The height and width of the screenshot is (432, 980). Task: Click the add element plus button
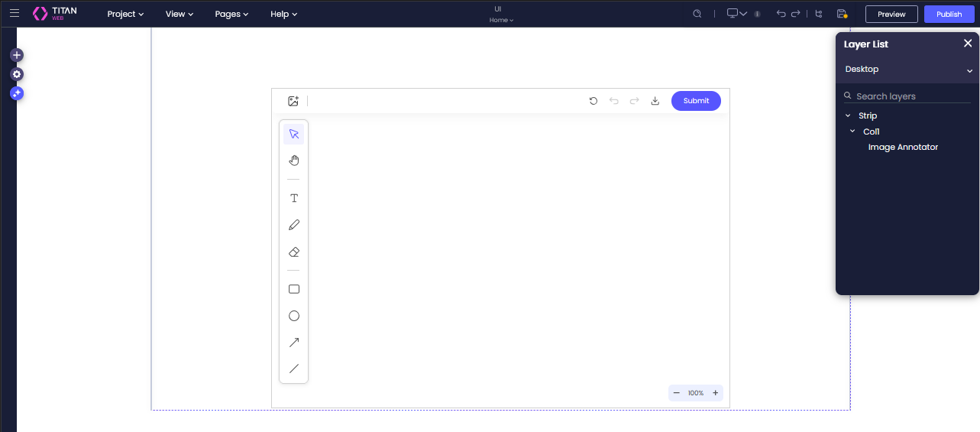pos(17,55)
